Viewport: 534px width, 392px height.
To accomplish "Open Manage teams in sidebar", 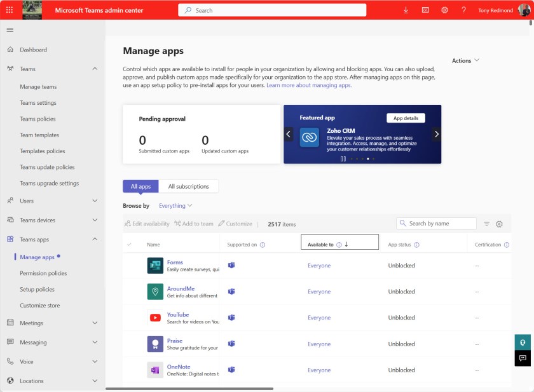I will [x=38, y=87].
